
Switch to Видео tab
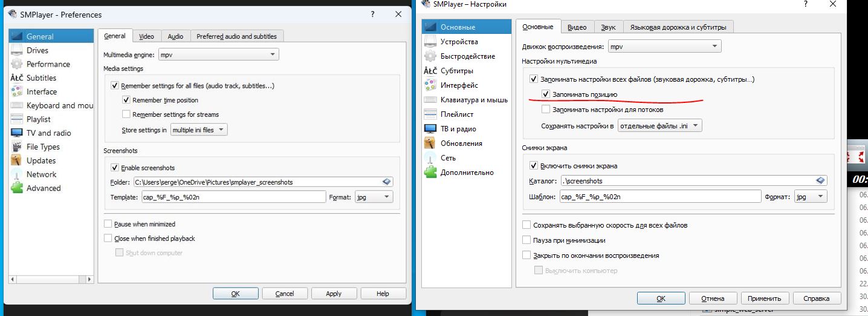click(577, 27)
